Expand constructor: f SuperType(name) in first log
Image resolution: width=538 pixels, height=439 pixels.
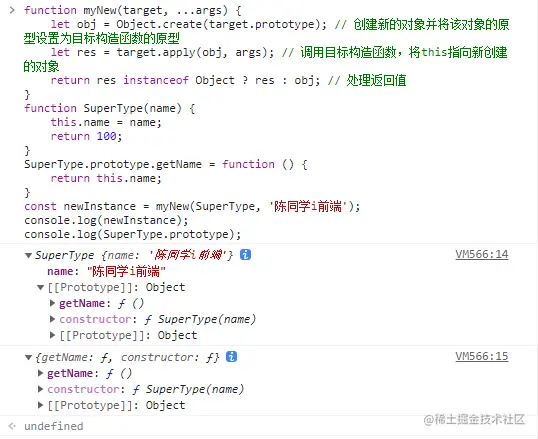click(52, 319)
